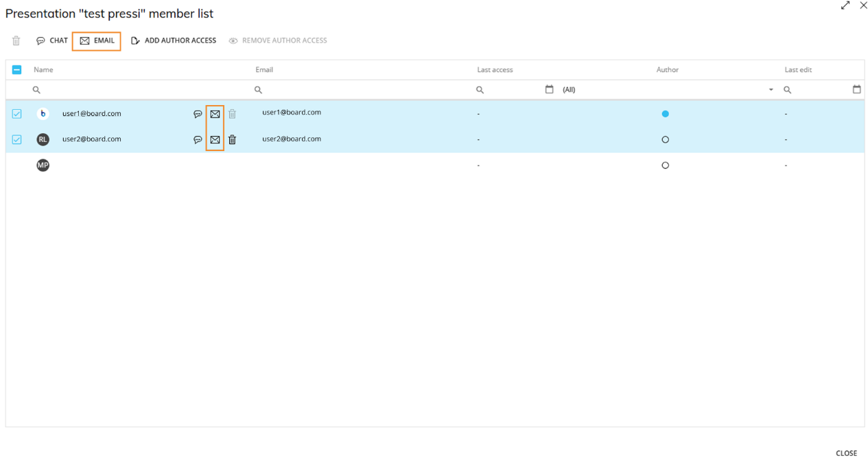Click delete icon in user1@board.com row

[232, 115]
